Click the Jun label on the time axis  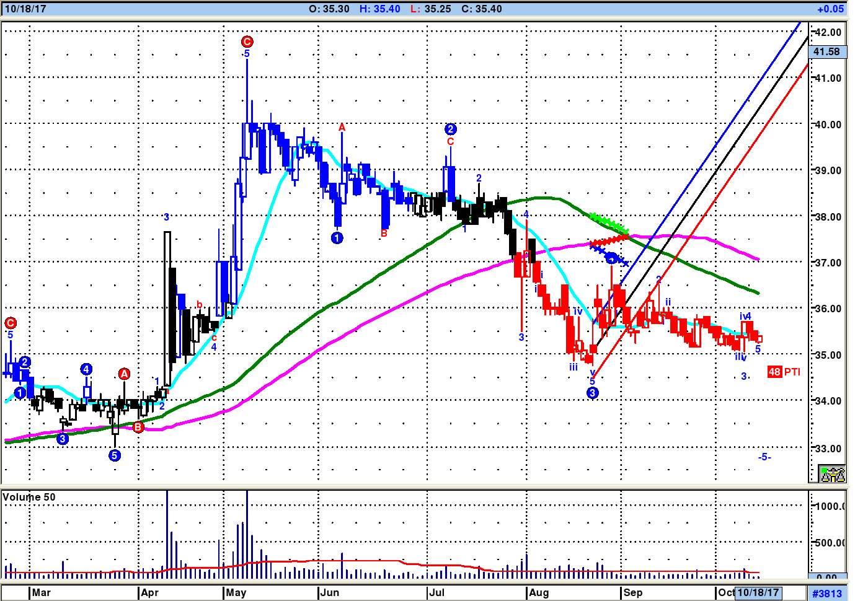coord(330,592)
